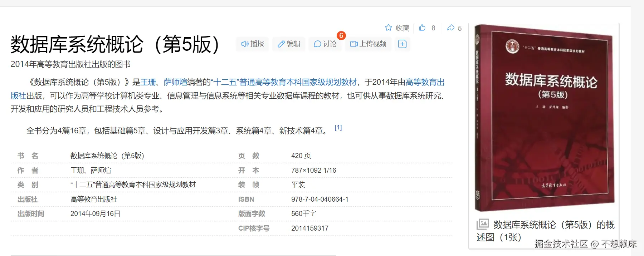Screen dimensions: 644x256
Task: Click the like count 8
Action: pos(433,28)
